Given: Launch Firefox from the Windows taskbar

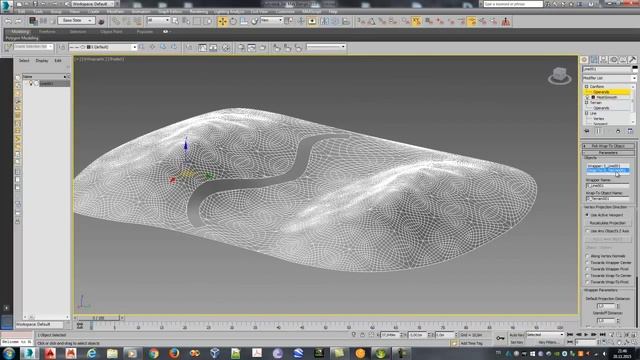Looking at the screenshot, I should coord(174,353).
